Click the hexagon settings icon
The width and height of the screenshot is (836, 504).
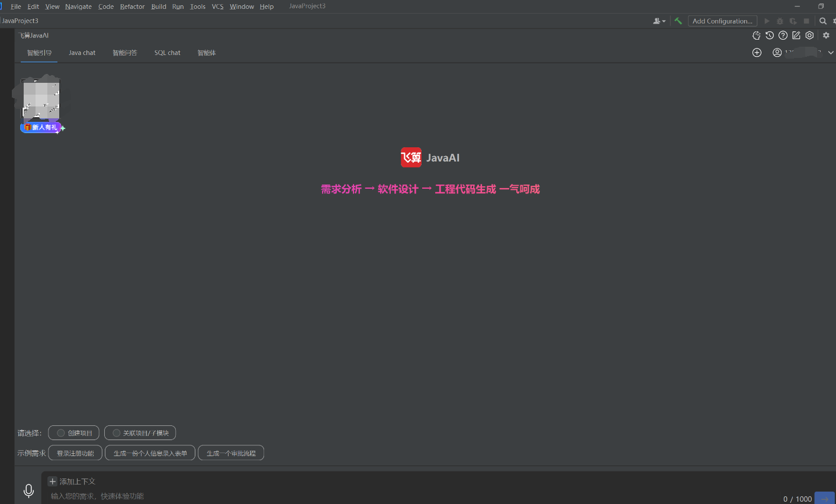[809, 35]
